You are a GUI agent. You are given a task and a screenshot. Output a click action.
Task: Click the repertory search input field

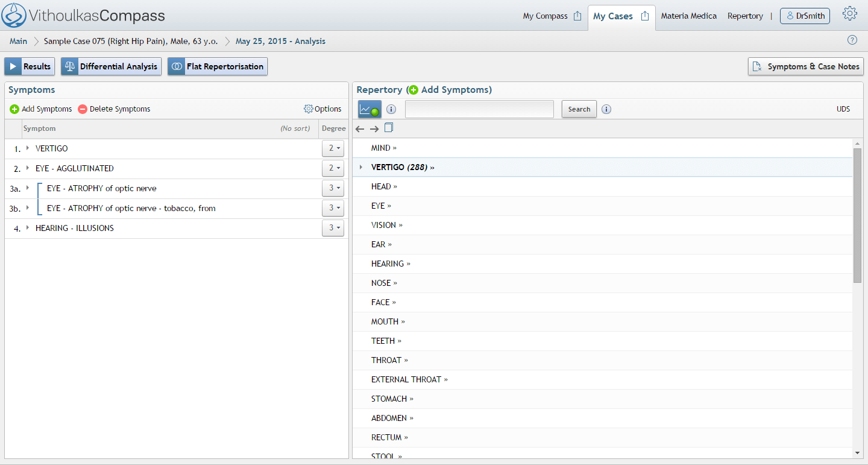click(479, 109)
